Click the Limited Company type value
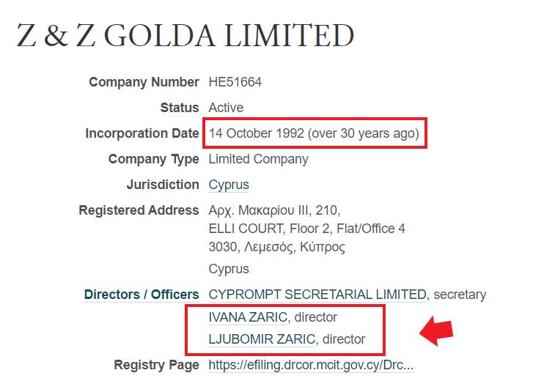The width and height of the screenshot is (544, 392). pos(259,159)
